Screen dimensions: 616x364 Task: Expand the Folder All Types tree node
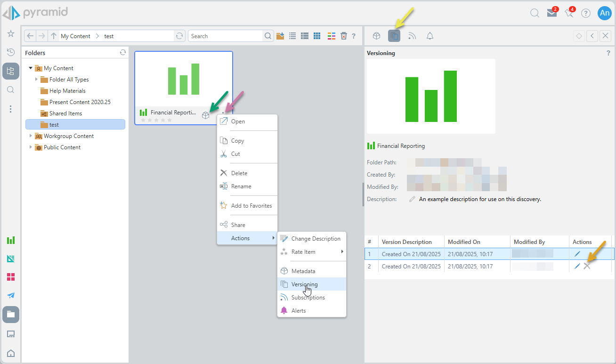pyautogui.click(x=36, y=80)
